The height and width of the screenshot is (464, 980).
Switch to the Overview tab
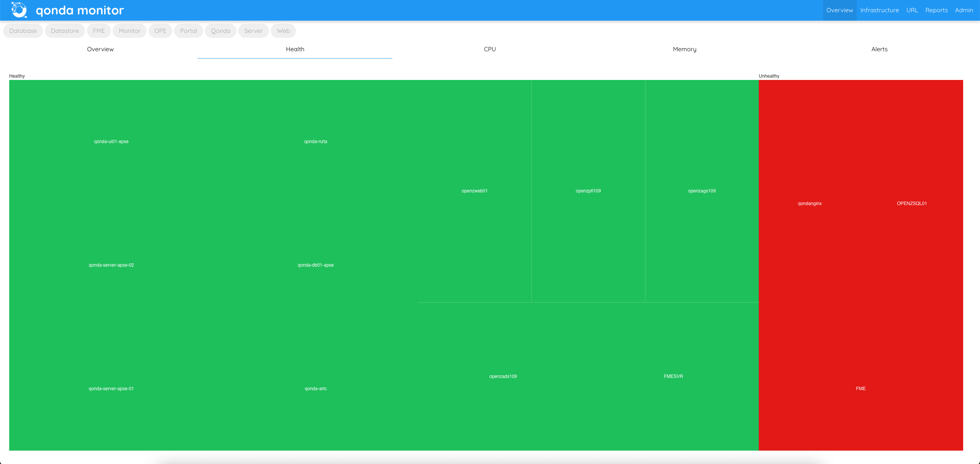(100, 49)
